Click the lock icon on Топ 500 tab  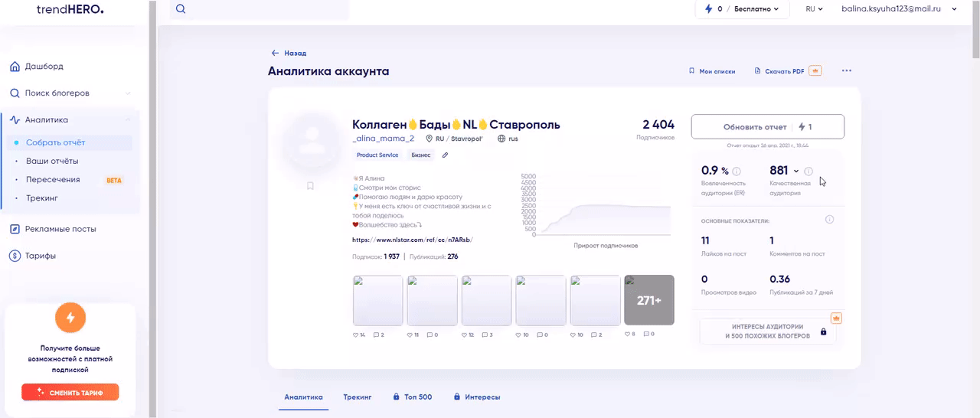396,397
